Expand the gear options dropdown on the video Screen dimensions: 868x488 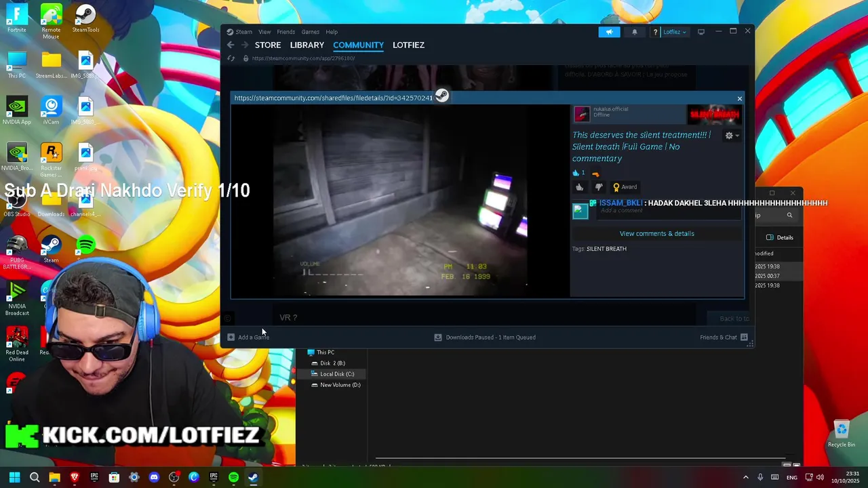[x=732, y=136]
